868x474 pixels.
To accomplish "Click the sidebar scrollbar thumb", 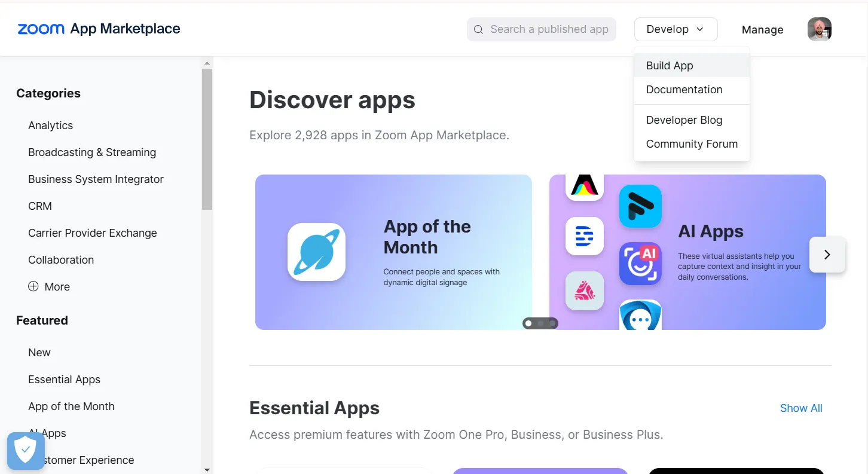I will pyautogui.click(x=207, y=139).
